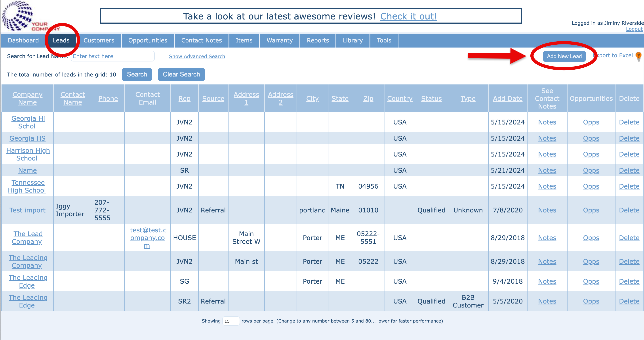Expand Show Advanced Search options
Screen dimensions: 644x340
(x=197, y=57)
